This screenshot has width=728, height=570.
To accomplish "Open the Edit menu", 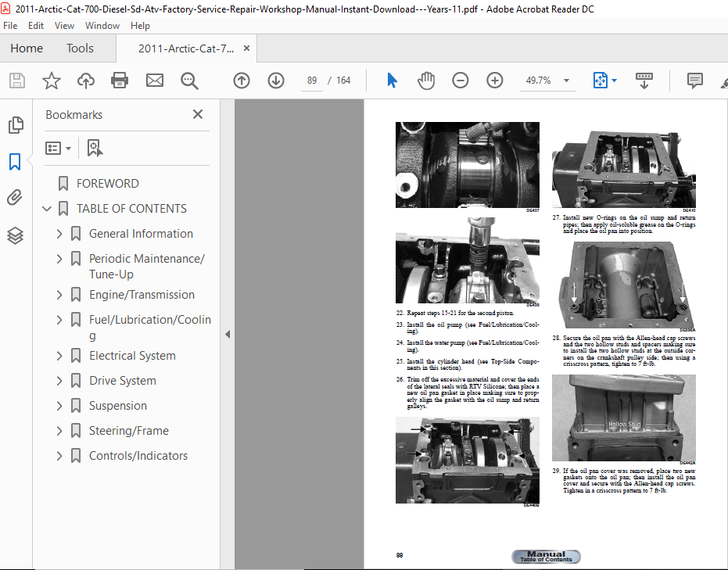I will click(36, 26).
